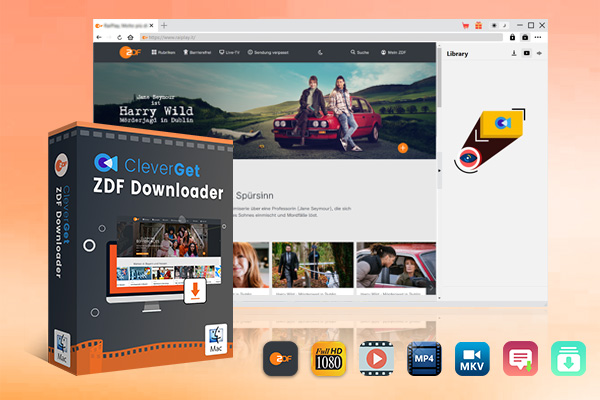Viewport: 600px width, 400px height.
Task: Open the thumbnail of man in forest
Action: pos(313,264)
